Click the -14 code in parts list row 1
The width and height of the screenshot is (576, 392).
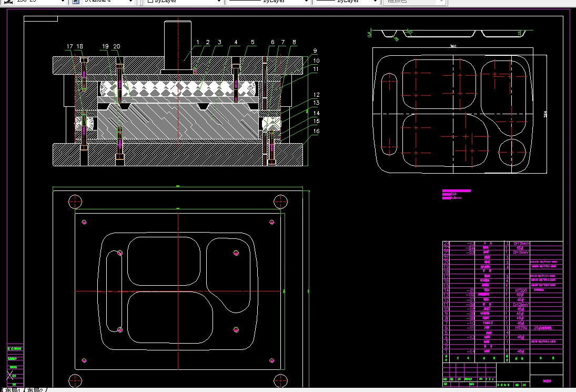coord(471,351)
